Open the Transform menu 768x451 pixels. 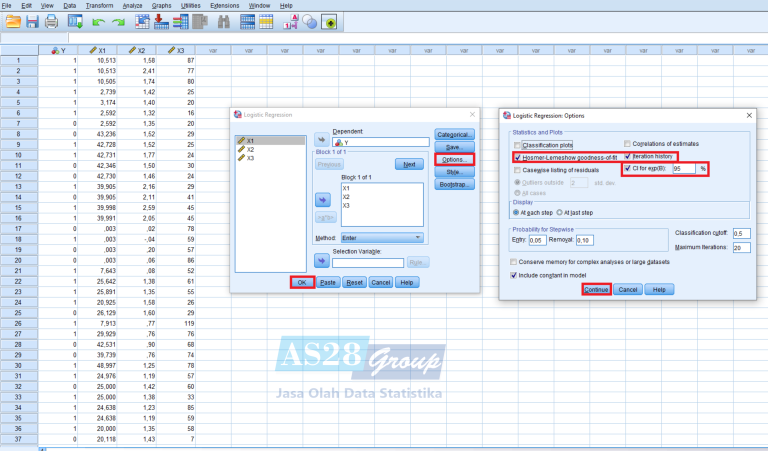(99, 6)
